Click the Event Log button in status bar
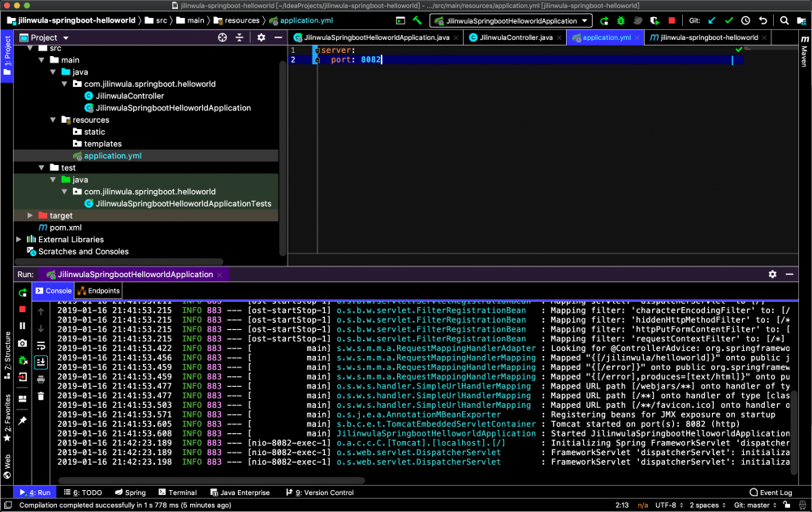The image size is (812, 512). [x=770, y=492]
